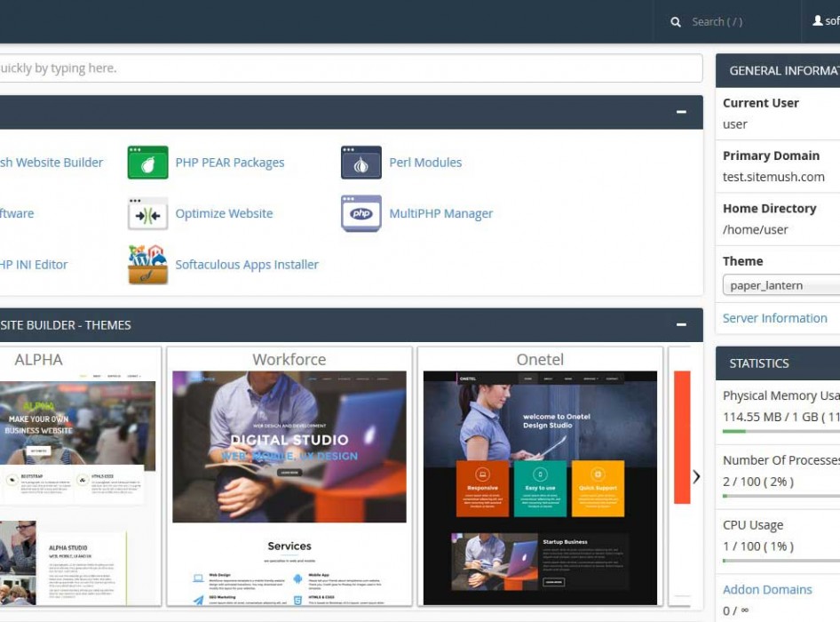
Task: Open the Server Information link
Action: click(774, 318)
